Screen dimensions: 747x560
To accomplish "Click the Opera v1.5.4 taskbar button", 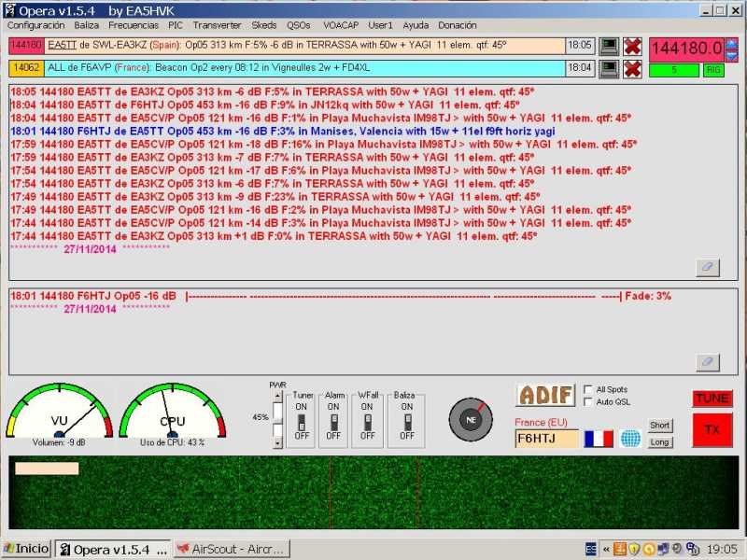I will 113,549.
